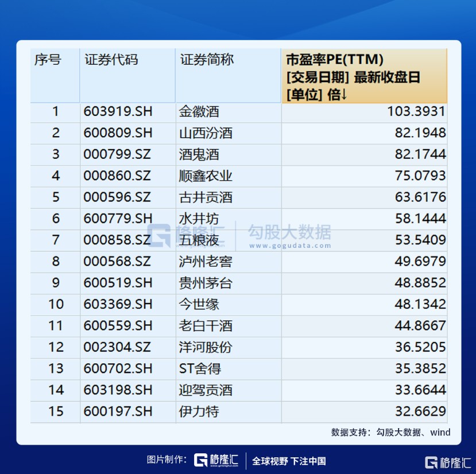Viewport: 476px width, 474px height.
Task: Click PE value 63.6176
Action: (x=420, y=197)
